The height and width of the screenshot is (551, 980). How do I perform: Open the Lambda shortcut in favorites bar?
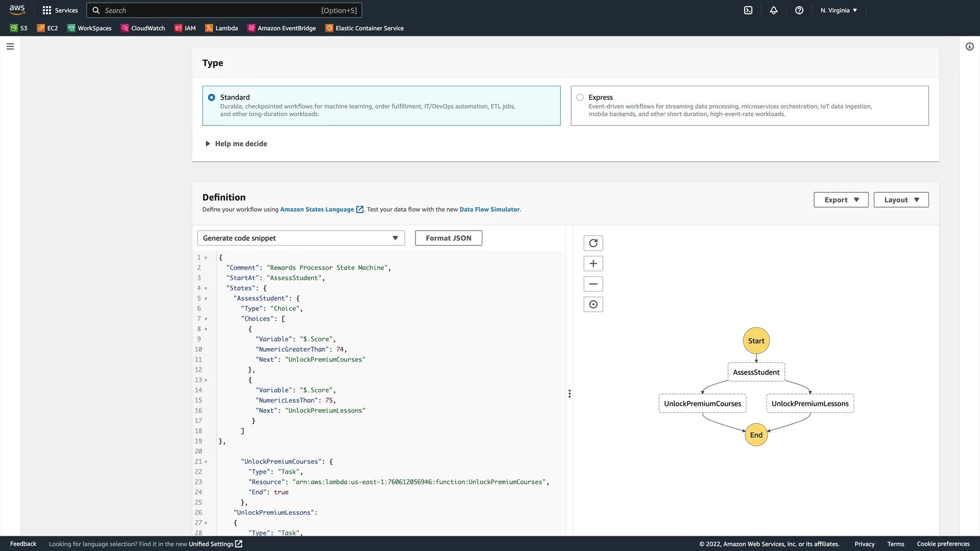[222, 28]
